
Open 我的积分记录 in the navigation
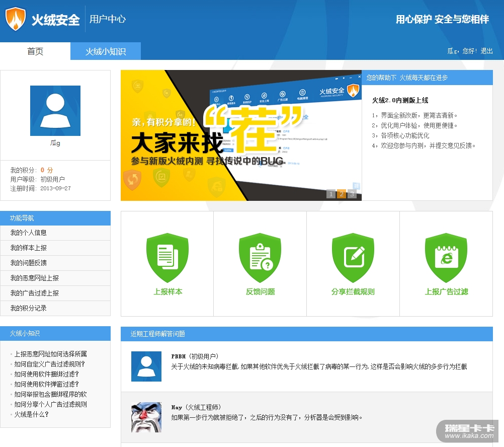click(x=55, y=309)
